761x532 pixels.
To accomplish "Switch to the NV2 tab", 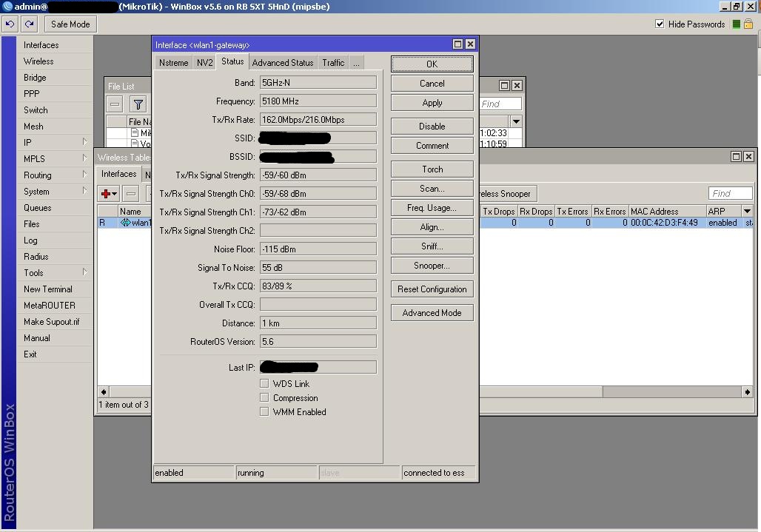I will pyautogui.click(x=204, y=63).
